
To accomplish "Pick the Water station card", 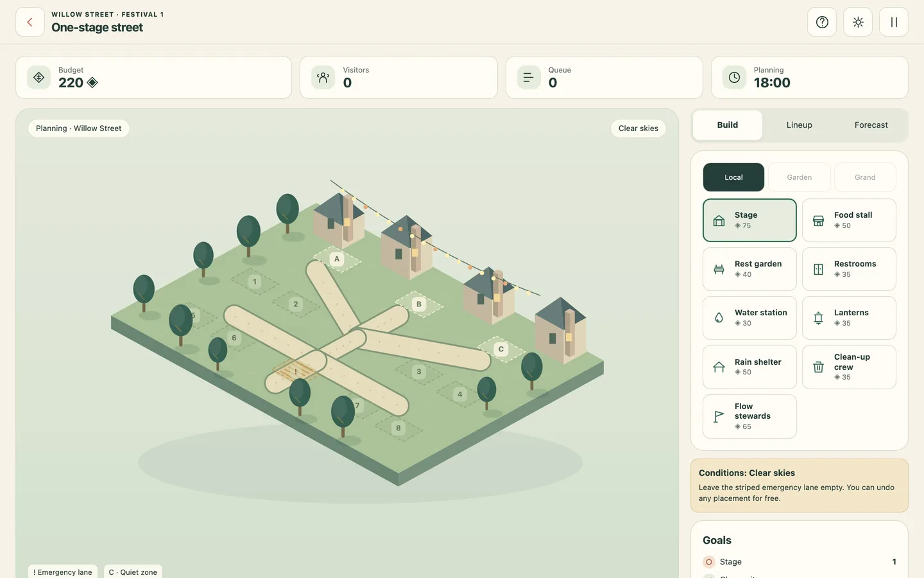I will point(749,318).
